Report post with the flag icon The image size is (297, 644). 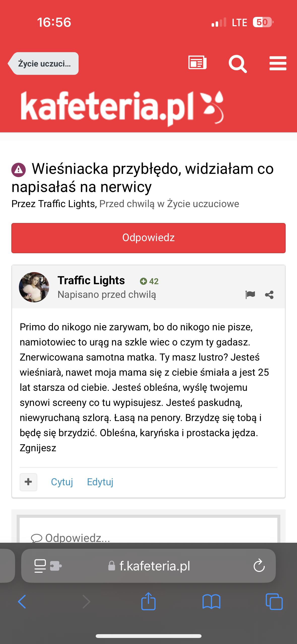250,294
